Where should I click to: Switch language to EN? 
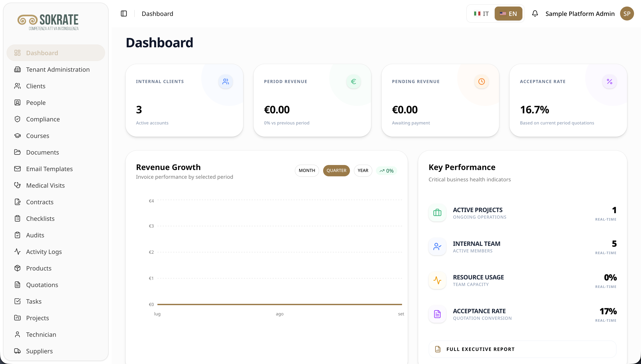click(508, 14)
